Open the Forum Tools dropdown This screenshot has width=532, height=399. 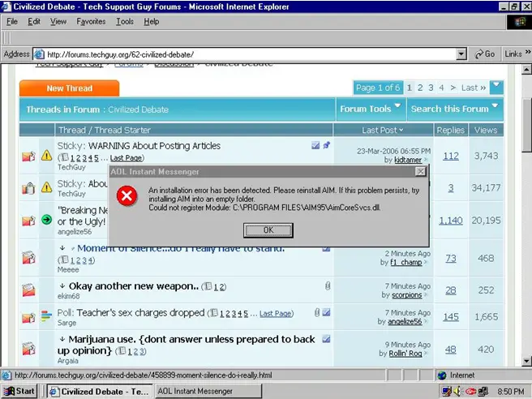371,109
